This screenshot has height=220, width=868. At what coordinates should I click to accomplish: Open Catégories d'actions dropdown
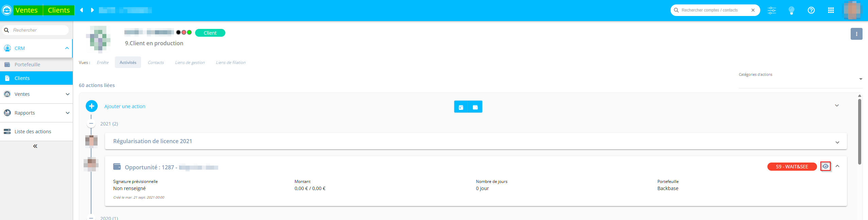click(861, 79)
